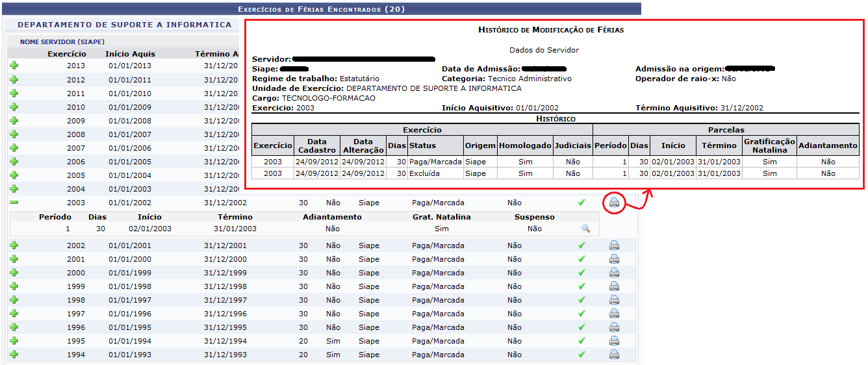
Task: Print history for the 1997 exercise
Action: [x=614, y=314]
